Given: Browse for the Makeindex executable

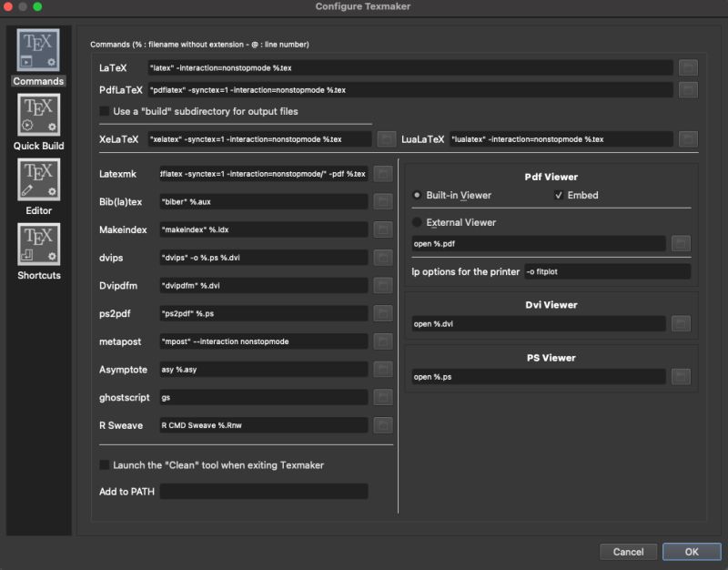Looking at the screenshot, I should pyautogui.click(x=383, y=229).
